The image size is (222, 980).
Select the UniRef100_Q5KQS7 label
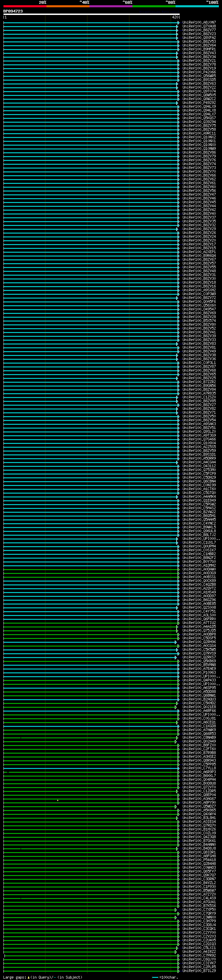[199, 118]
